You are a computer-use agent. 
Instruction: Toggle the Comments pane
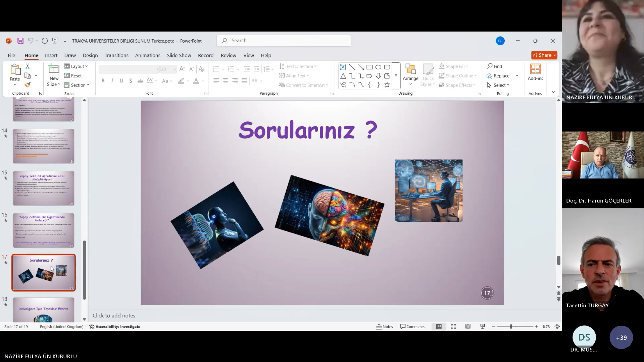(x=412, y=326)
